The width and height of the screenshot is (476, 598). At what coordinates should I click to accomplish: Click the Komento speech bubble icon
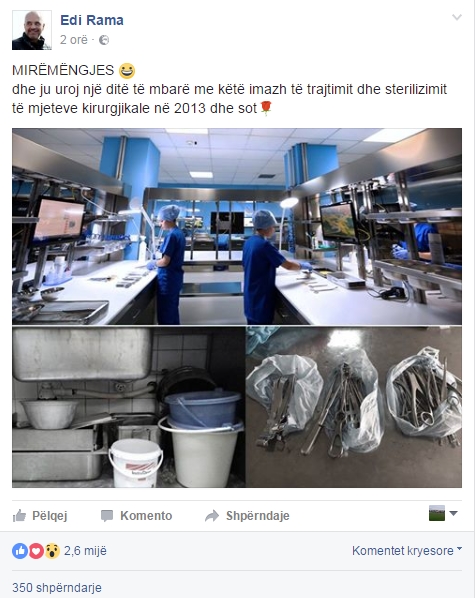[x=107, y=516]
